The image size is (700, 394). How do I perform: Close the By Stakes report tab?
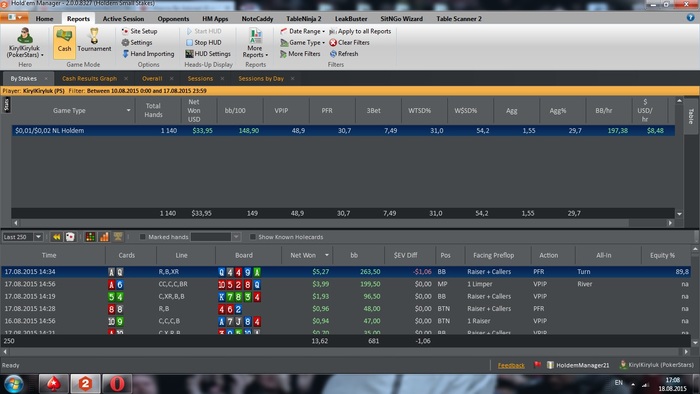click(x=46, y=79)
